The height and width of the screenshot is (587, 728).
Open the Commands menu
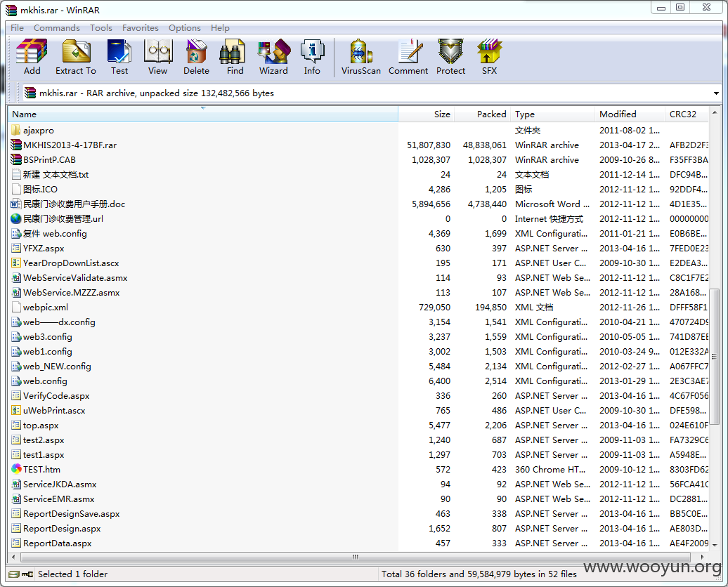(57, 28)
